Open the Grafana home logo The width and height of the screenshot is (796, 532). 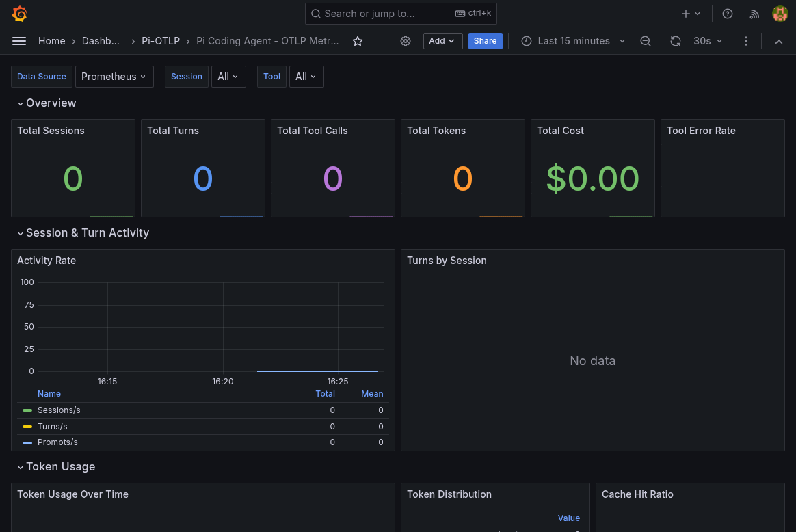click(19, 14)
